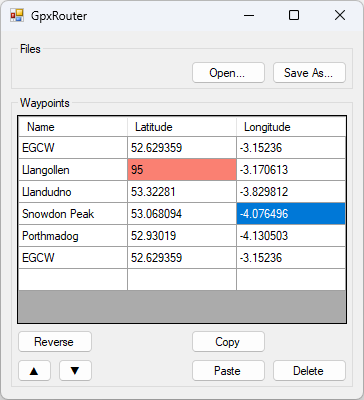Select latitude 53.32281 for Llandudno

182,192
